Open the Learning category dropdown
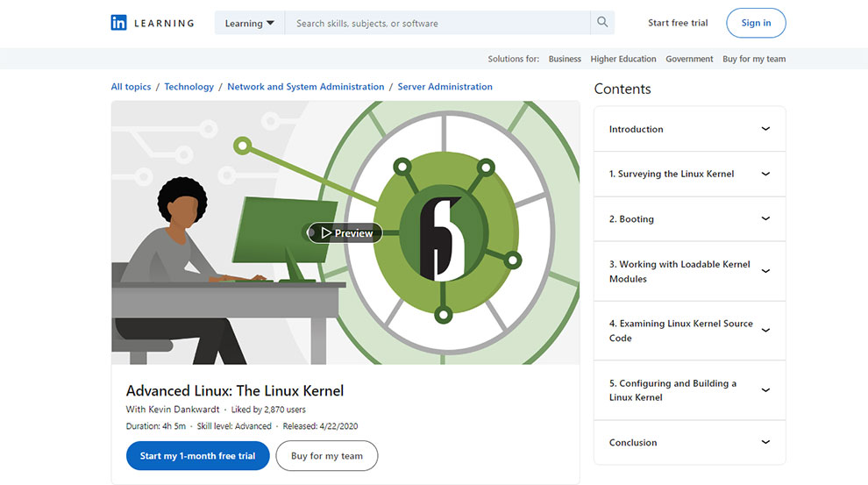This screenshot has width=868, height=485. point(249,23)
